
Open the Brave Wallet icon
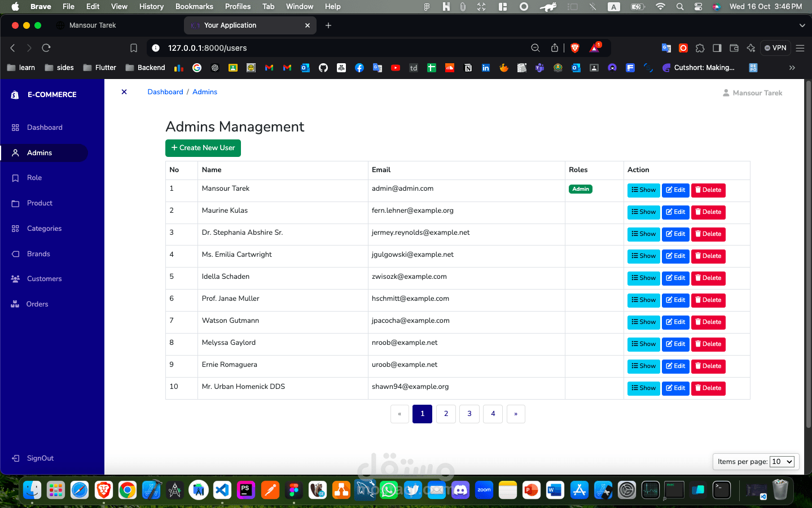734,48
